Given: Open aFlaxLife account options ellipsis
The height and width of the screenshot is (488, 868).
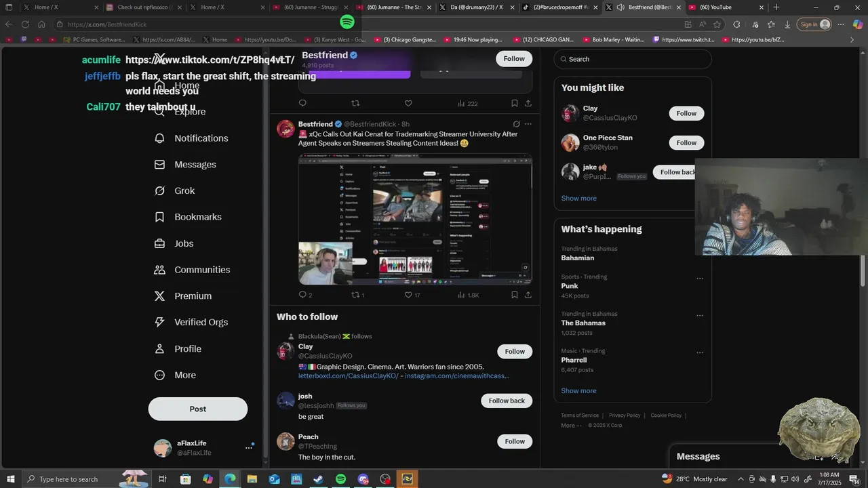Looking at the screenshot, I should coord(249,448).
